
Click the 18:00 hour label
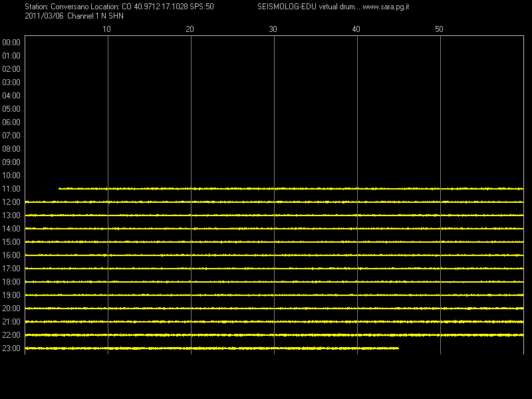point(11,282)
